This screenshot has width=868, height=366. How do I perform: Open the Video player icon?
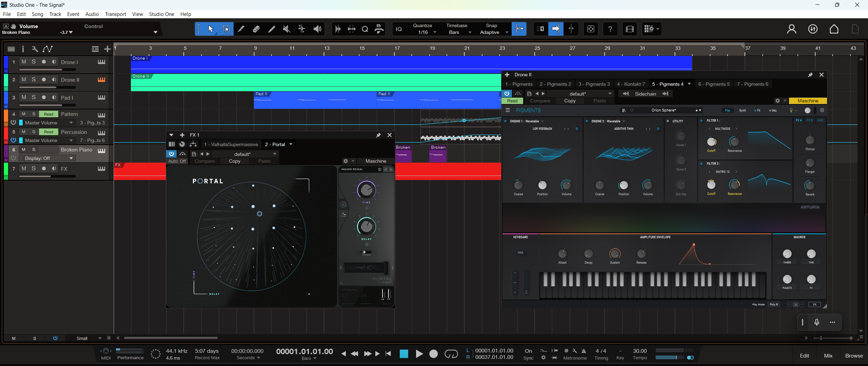(630, 29)
